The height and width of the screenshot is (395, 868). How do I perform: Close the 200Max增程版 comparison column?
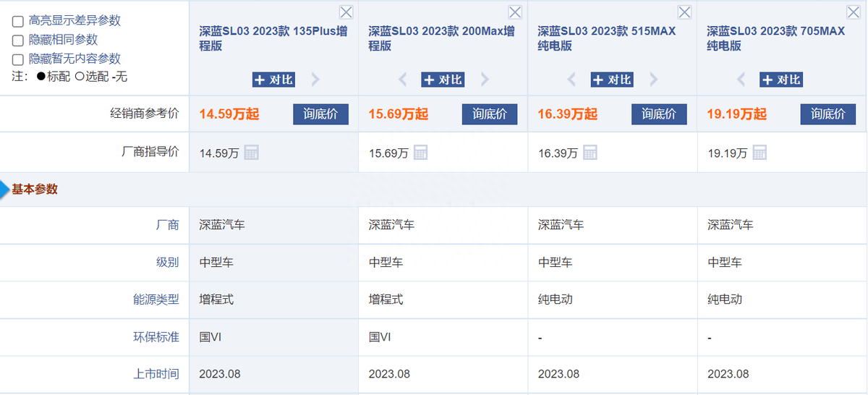point(515,12)
